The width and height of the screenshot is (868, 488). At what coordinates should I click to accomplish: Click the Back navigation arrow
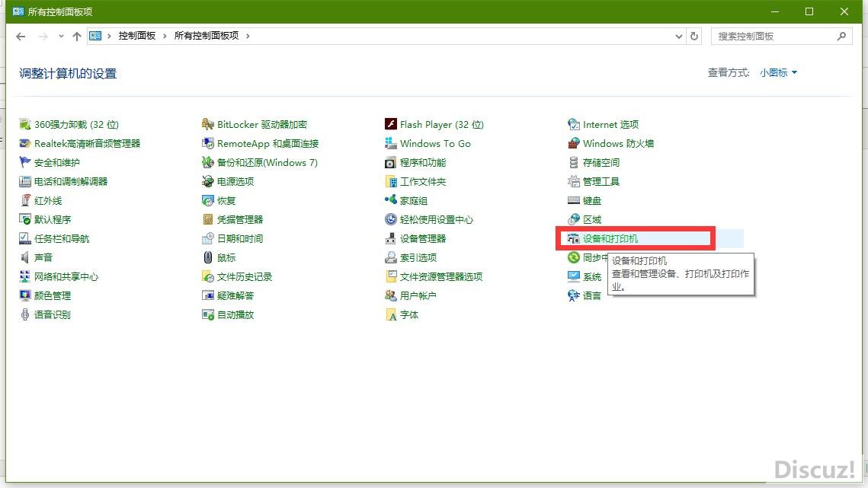pos(21,36)
